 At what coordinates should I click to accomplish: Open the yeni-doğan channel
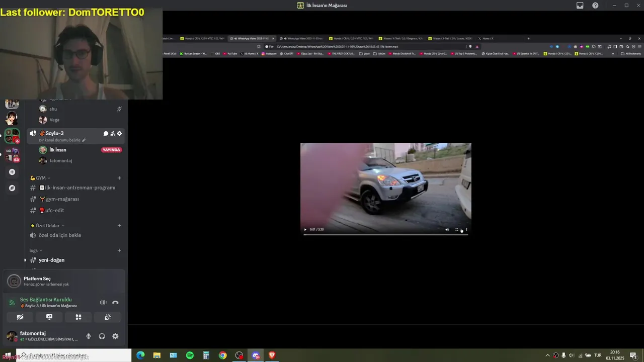76,260
